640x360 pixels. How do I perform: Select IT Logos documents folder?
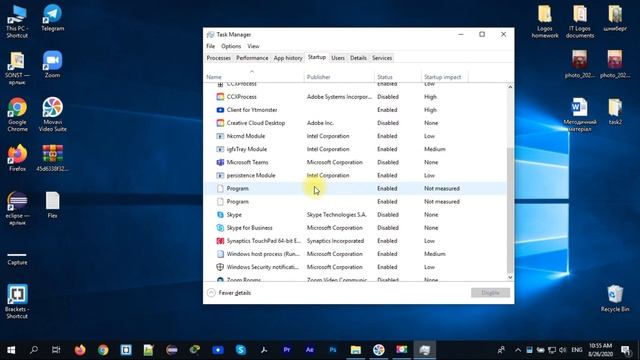pyautogui.click(x=580, y=21)
